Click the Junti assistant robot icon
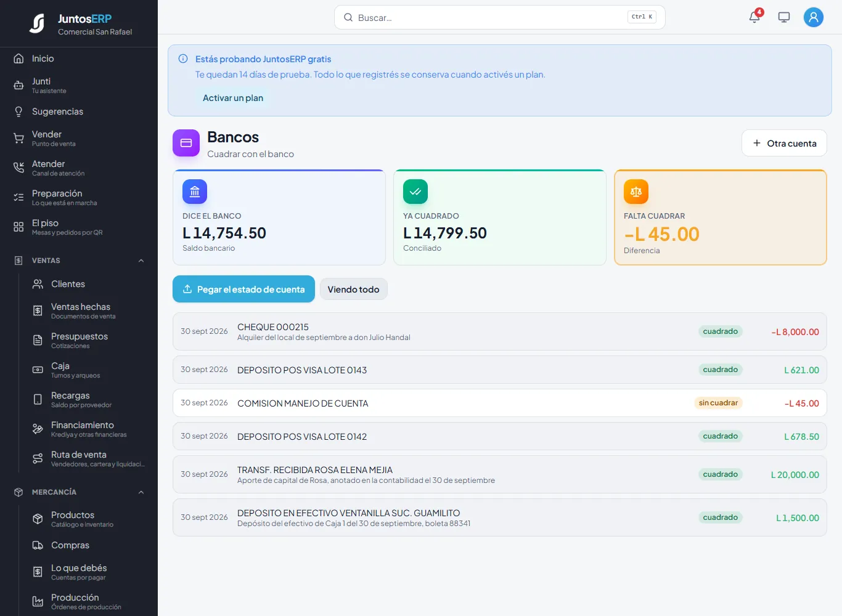This screenshot has height=616, width=842. point(18,86)
